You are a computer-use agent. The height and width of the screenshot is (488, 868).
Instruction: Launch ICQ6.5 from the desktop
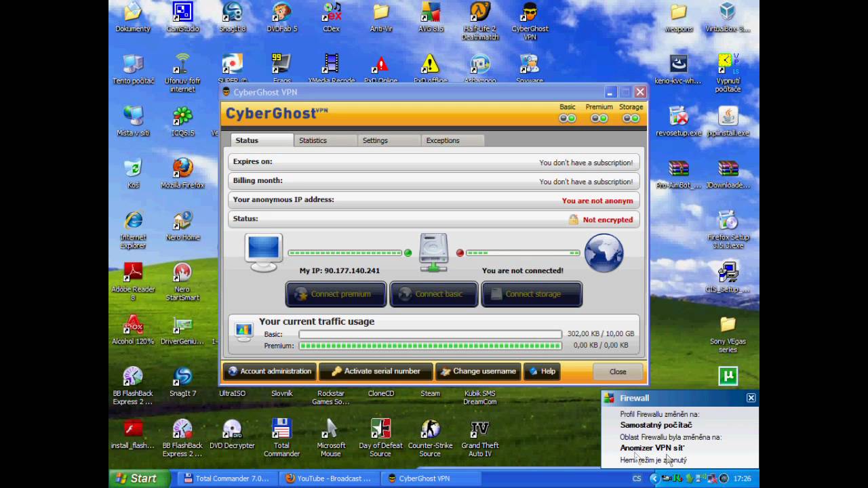182,121
